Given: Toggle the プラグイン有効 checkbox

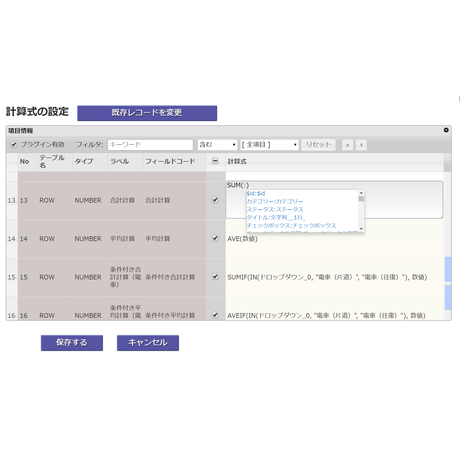Looking at the screenshot, I should coord(14,144).
